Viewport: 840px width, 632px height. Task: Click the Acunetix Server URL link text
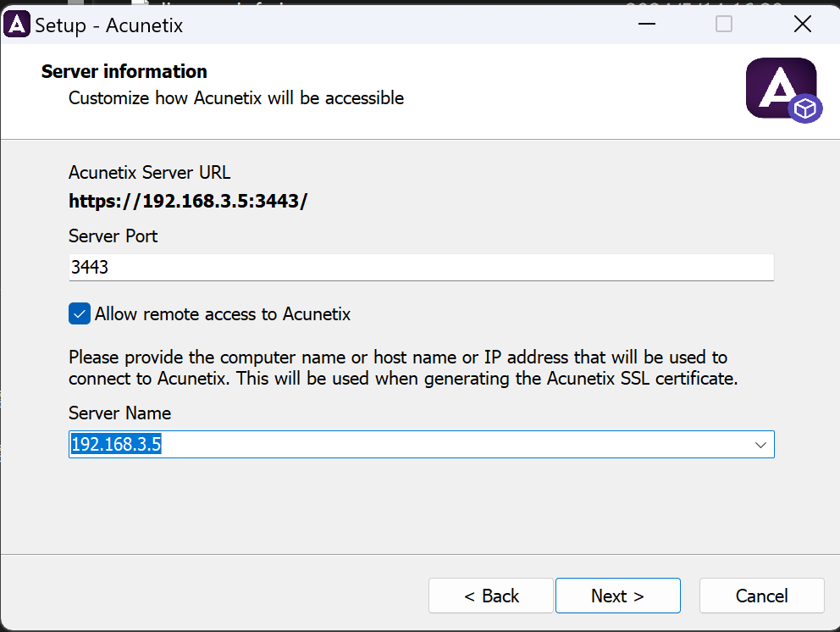pyautogui.click(x=187, y=201)
